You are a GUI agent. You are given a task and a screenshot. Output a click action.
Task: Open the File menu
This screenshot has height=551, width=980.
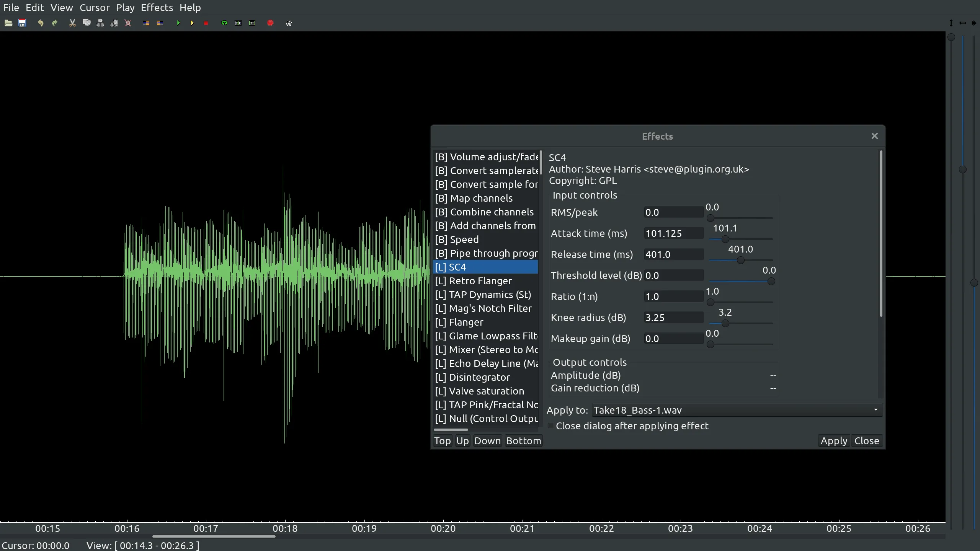click(x=11, y=8)
